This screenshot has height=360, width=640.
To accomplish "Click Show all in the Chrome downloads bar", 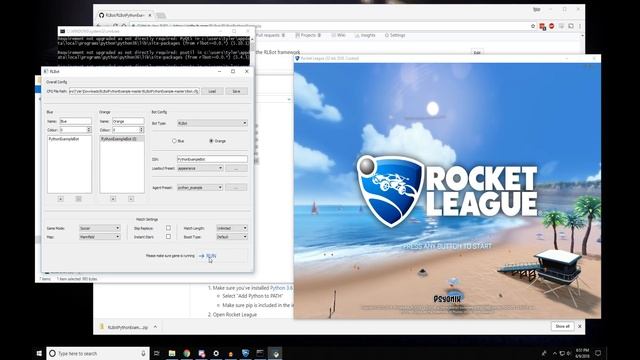I will point(562,327).
